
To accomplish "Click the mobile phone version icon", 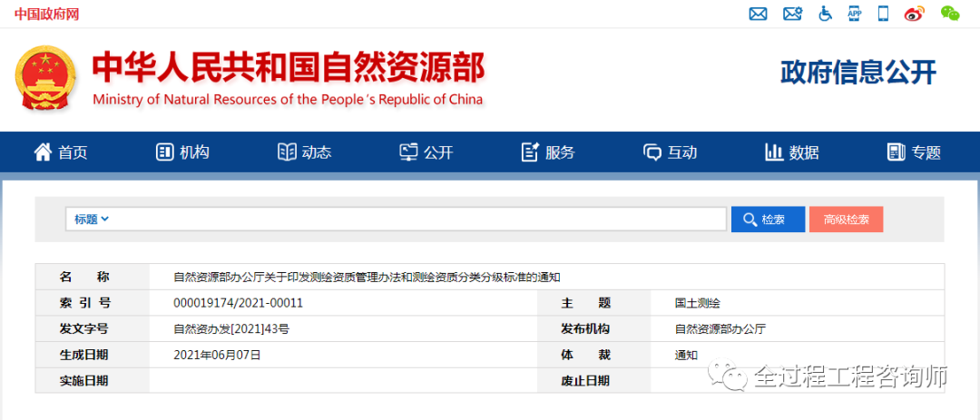I will [883, 13].
